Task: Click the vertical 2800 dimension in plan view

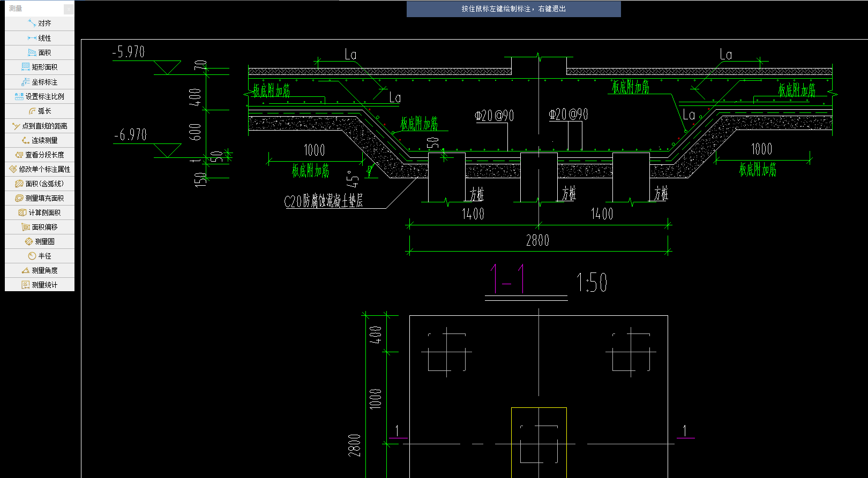Action: [x=354, y=445]
